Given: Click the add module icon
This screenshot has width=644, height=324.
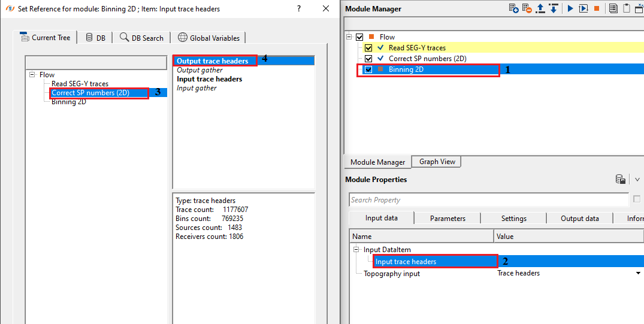Looking at the screenshot, I should [513, 8].
